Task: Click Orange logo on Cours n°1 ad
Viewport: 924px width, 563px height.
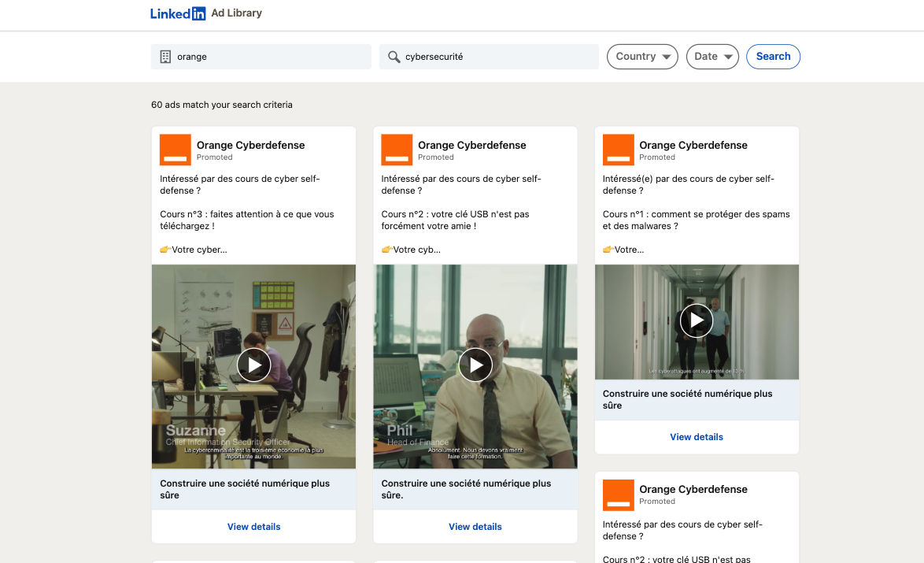Action: coord(618,150)
